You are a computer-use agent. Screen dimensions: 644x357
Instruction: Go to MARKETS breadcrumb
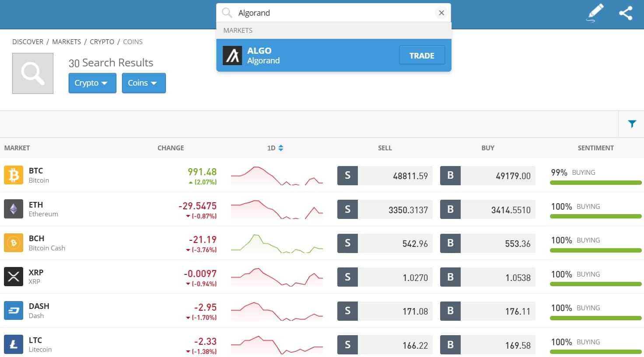coord(66,42)
